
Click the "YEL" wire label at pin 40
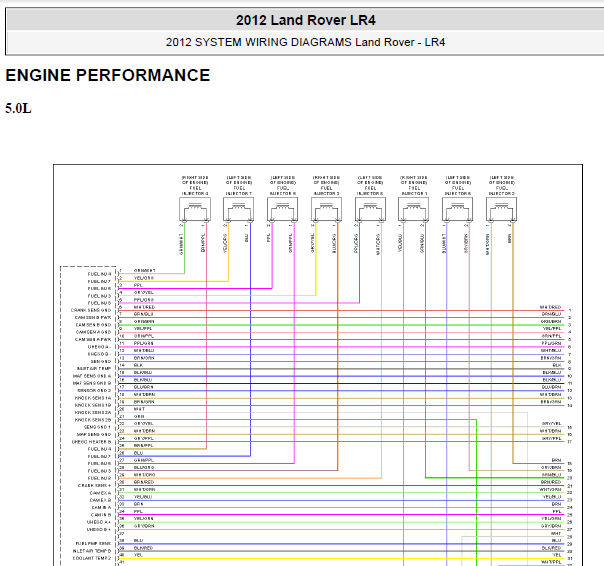[138, 555]
